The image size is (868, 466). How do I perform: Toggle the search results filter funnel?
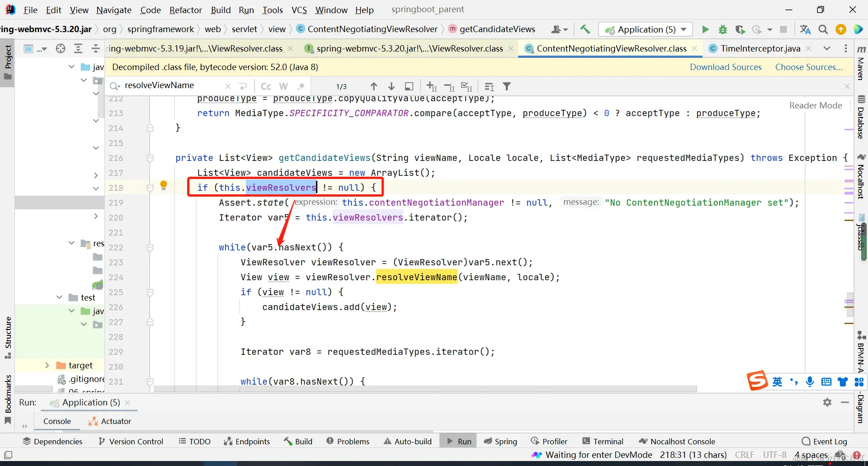click(507, 86)
